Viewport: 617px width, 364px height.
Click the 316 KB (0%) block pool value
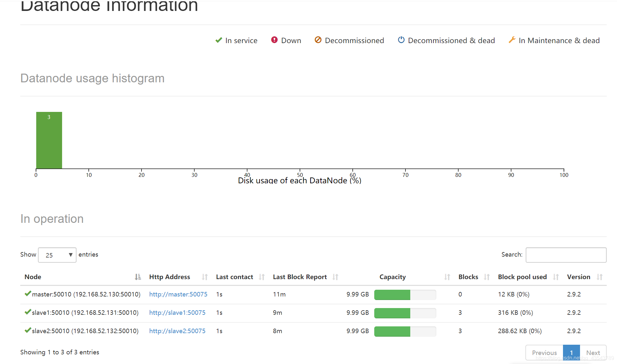[x=515, y=313]
